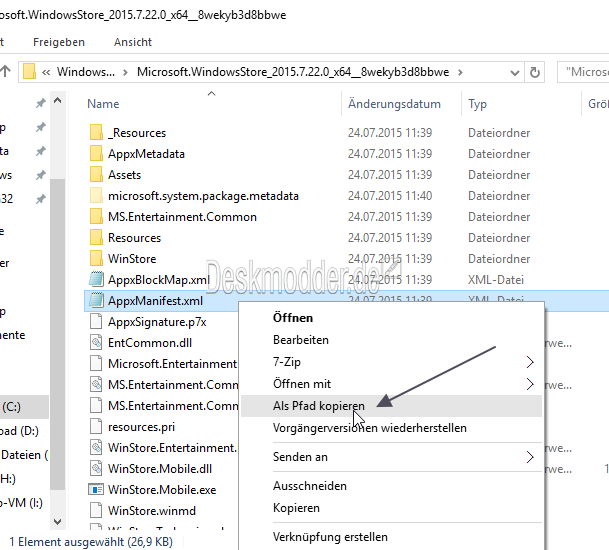
Task: Click the navigation pane scroll down arrow
Action: pos(57,521)
